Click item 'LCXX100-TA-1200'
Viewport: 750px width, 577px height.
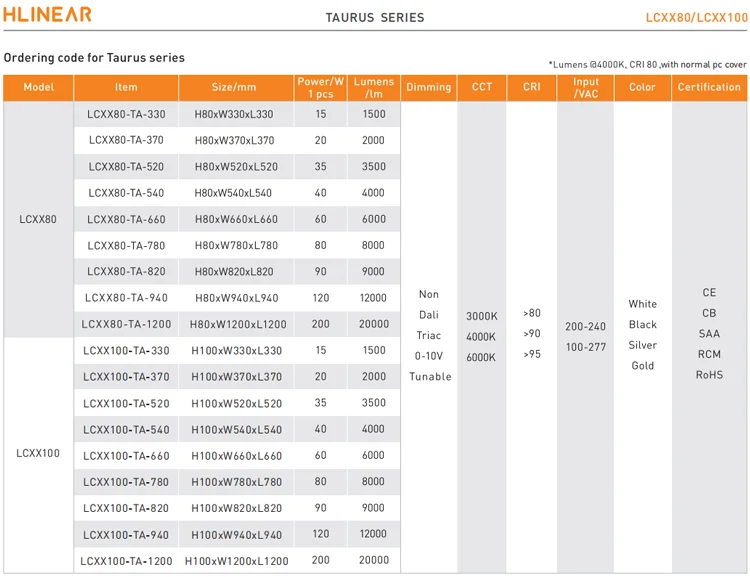pos(126,561)
